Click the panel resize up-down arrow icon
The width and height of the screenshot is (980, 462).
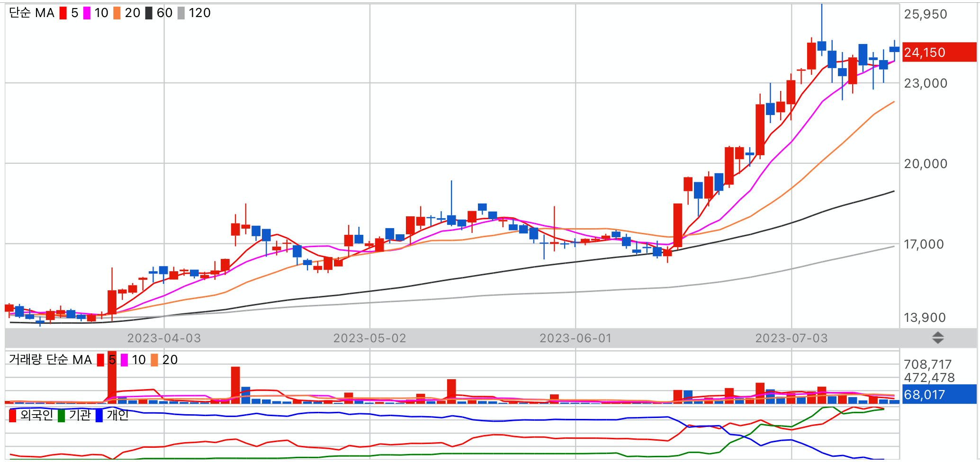938,338
